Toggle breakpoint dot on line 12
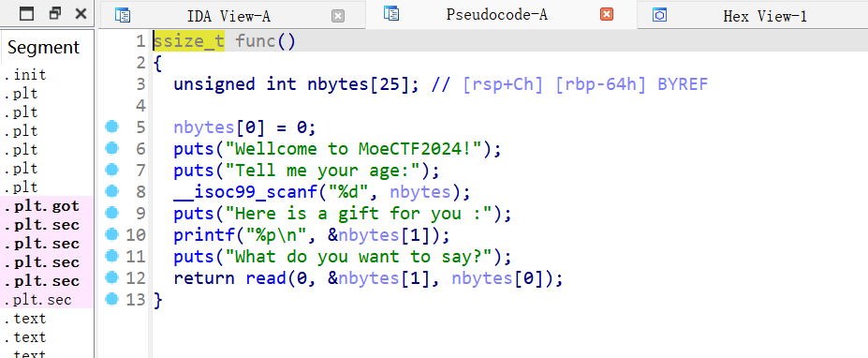868x358 pixels. point(111,276)
